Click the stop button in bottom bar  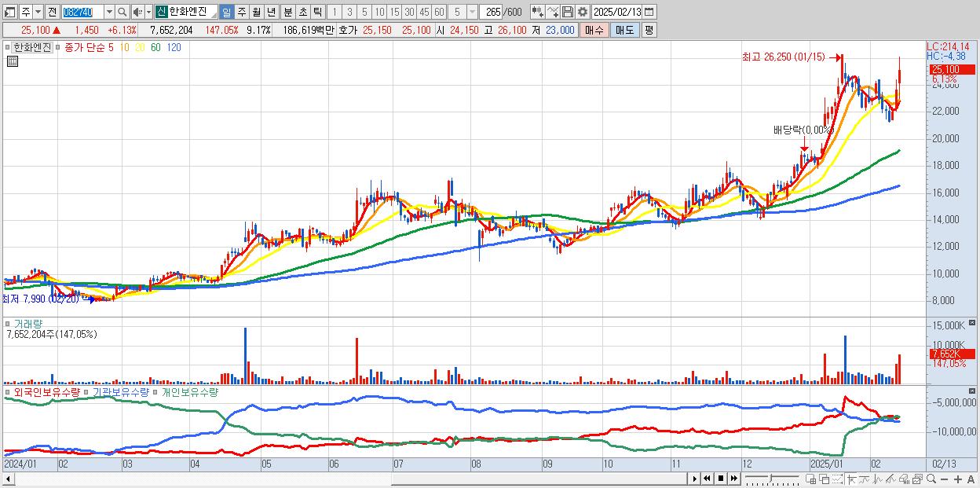click(x=721, y=479)
